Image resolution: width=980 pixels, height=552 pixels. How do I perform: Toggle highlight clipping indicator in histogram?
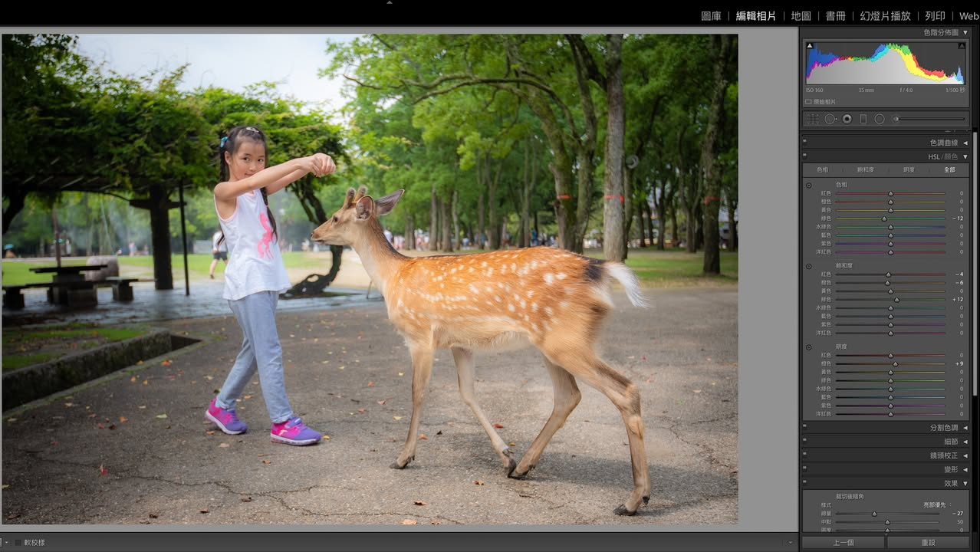962,46
